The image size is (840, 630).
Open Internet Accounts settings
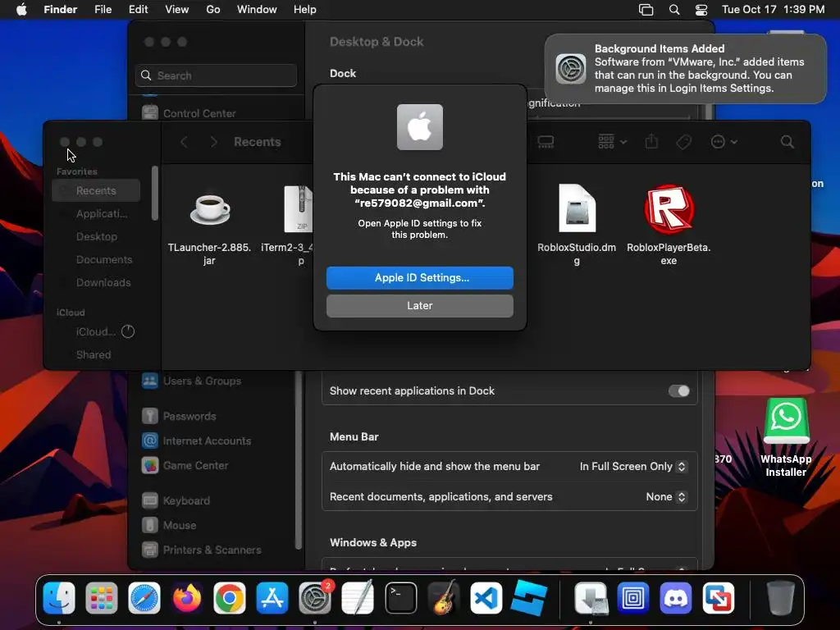(x=196, y=441)
